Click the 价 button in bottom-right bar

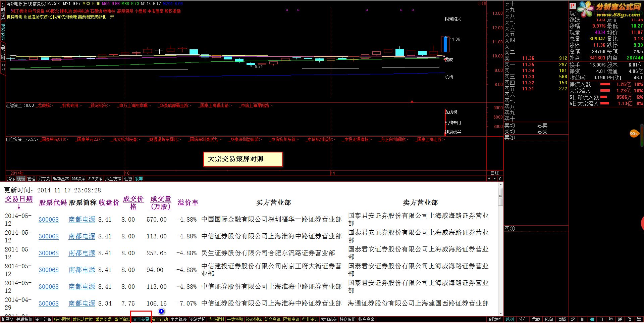[583, 319]
